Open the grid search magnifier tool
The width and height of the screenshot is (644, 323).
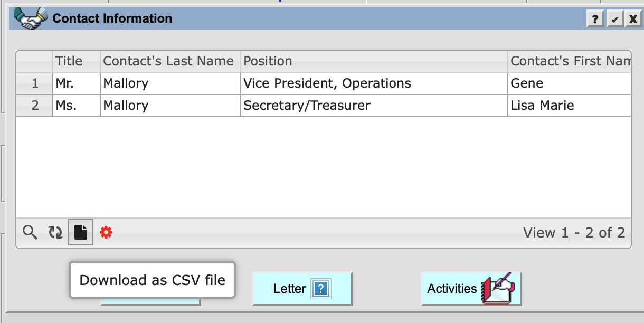[30, 232]
